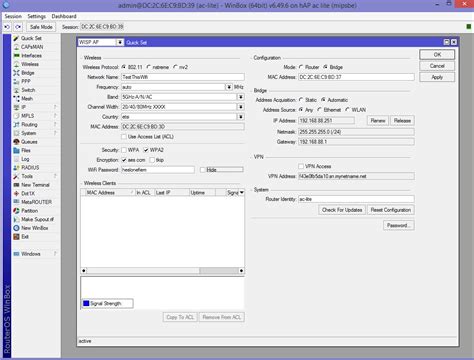Open Log in sidebar
Image resolution: width=474 pixels, height=360 pixels.
pos(25,159)
